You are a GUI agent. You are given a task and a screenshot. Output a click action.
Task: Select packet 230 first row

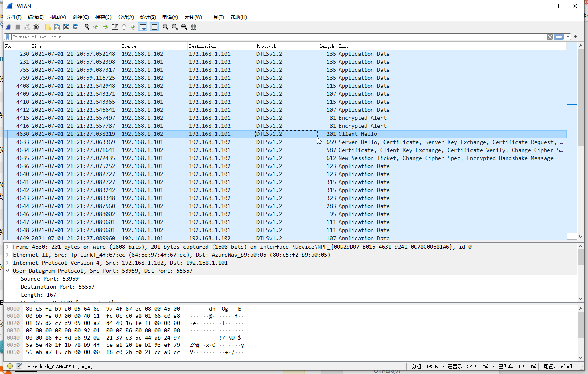tap(285, 54)
